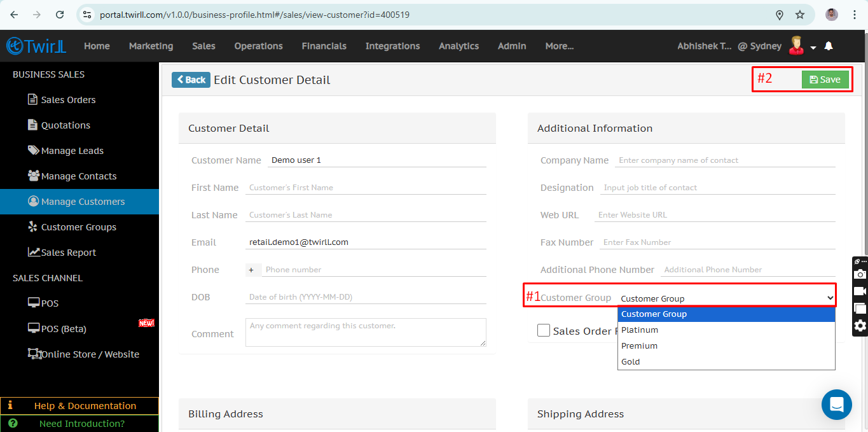Click the gear icon on side toolbar
The image size is (868, 432).
pyautogui.click(x=860, y=326)
